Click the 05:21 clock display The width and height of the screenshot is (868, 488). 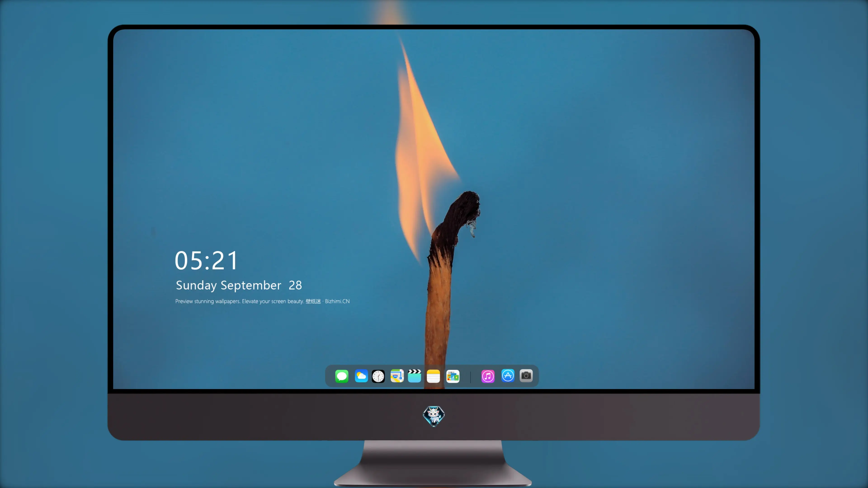206,260
